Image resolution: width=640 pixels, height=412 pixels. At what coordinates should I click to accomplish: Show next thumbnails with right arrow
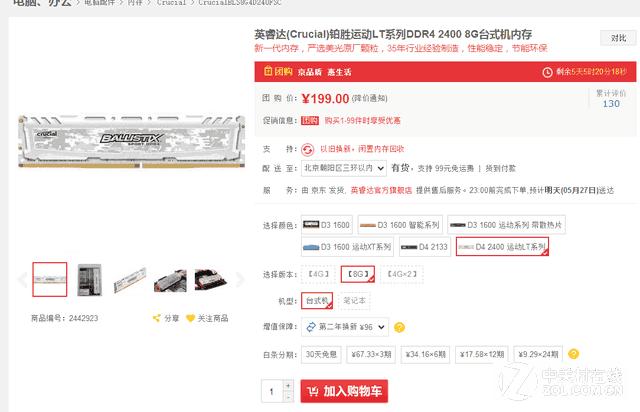tap(240, 279)
